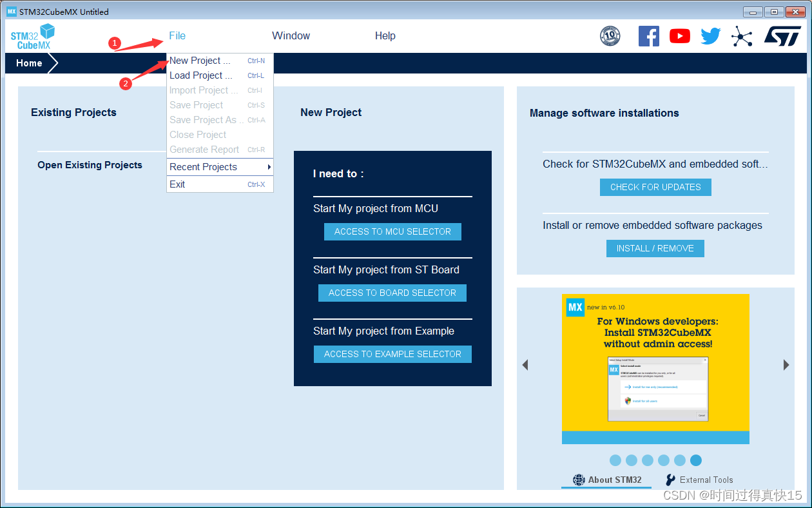The height and width of the screenshot is (508, 812).
Task: Click the globe icon beside About STM32
Action: click(579, 480)
